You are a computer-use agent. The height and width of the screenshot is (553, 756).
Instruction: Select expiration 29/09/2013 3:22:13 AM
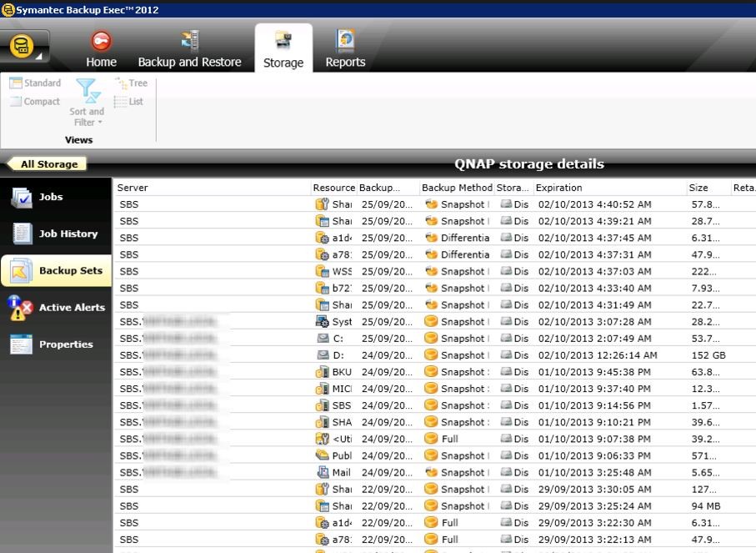594,540
